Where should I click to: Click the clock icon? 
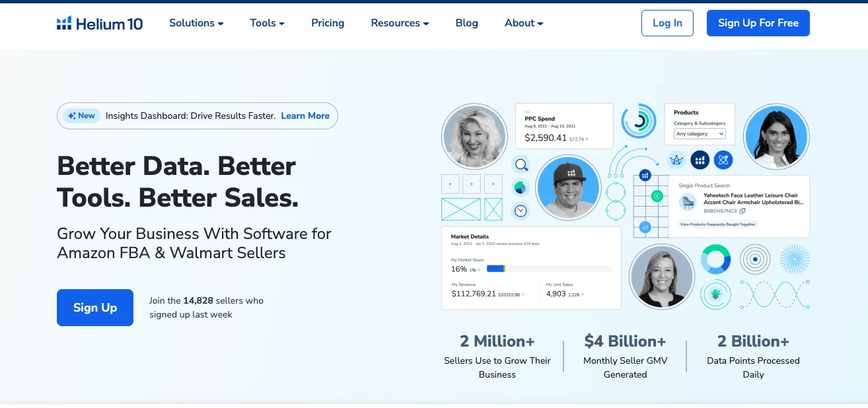tap(521, 211)
